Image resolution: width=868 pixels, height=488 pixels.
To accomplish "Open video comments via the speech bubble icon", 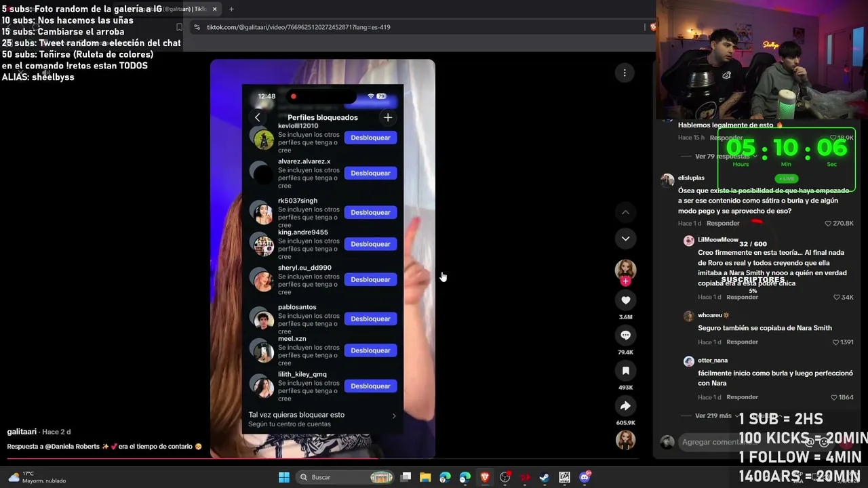I will (625, 335).
